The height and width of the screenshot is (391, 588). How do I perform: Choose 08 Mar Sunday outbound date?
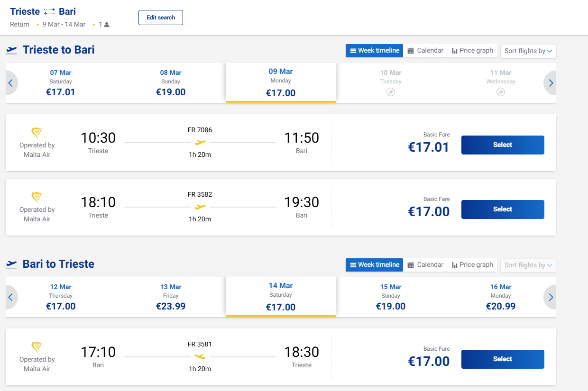[171, 83]
